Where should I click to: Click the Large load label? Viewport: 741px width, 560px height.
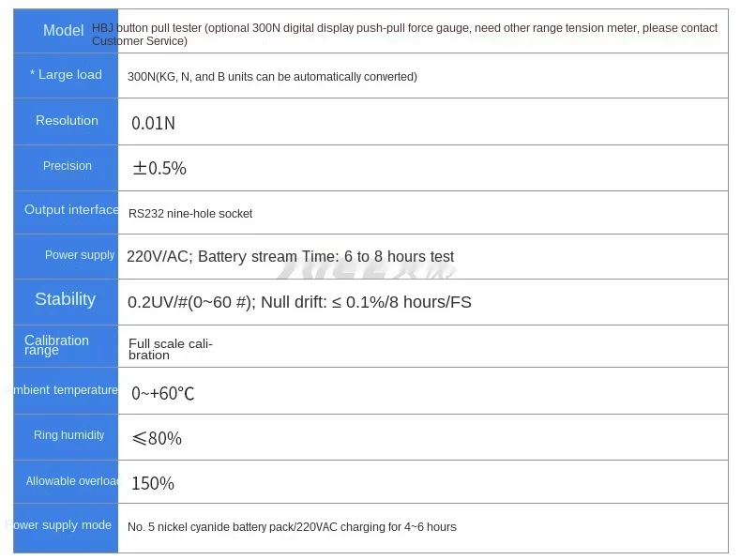point(66,74)
